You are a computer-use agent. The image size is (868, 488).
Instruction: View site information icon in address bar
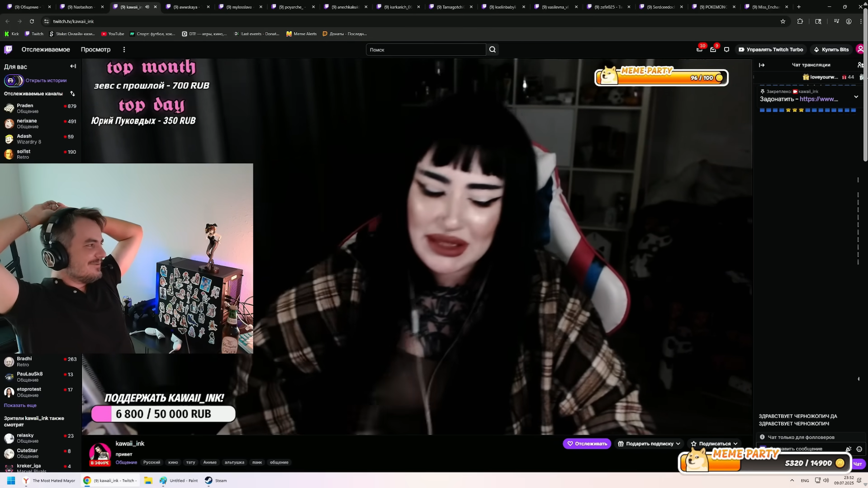(x=46, y=21)
